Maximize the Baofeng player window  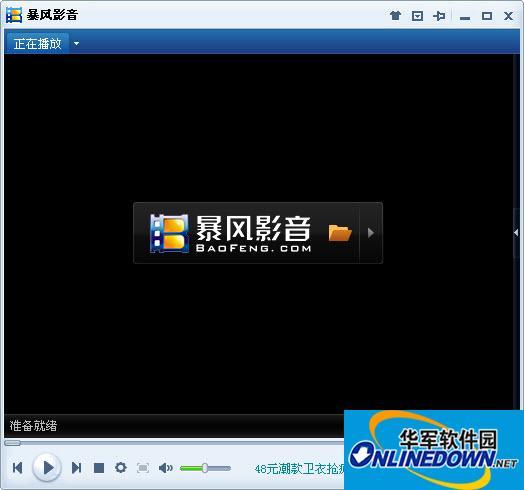pyautogui.click(x=487, y=16)
